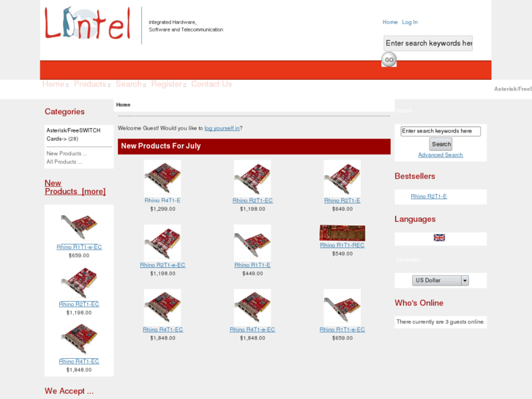Viewport: 532px width, 399px height.
Task: Click the $549.00 price text
Action: 342,253
